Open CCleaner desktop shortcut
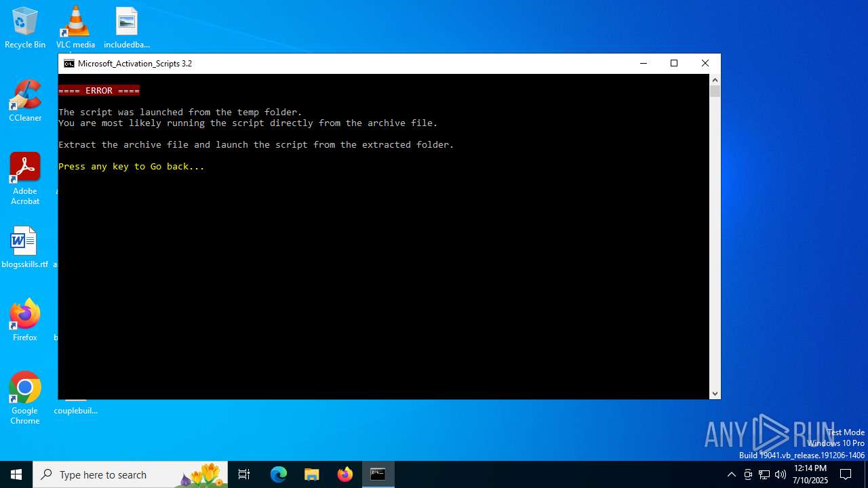Screen dimensions: 868x488 point(25,101)
